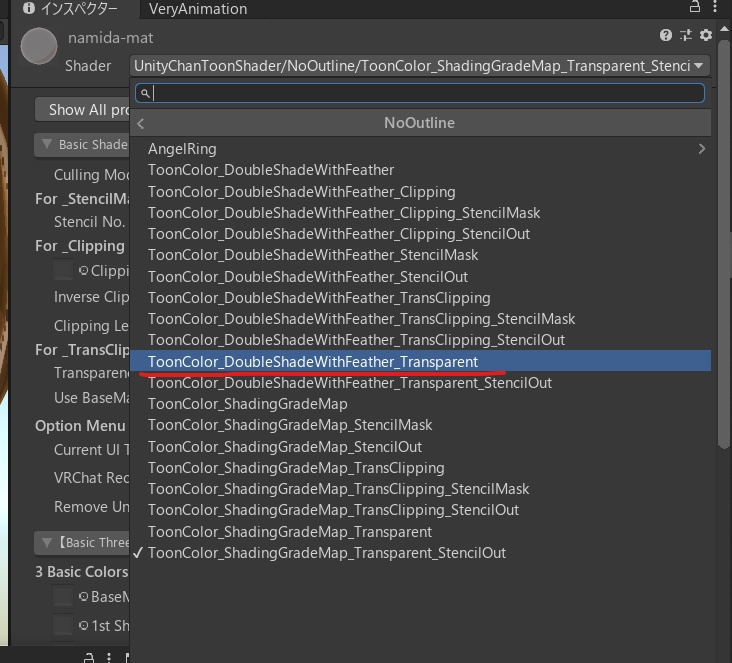Click the Inverse Clipping label

(92, 297)
